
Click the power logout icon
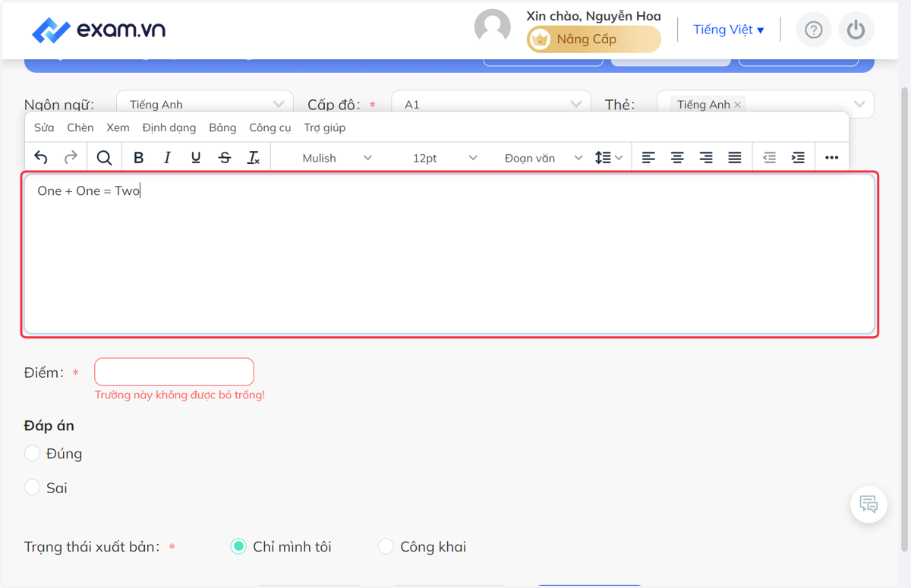pyautogui.click(x=856, y=30)
